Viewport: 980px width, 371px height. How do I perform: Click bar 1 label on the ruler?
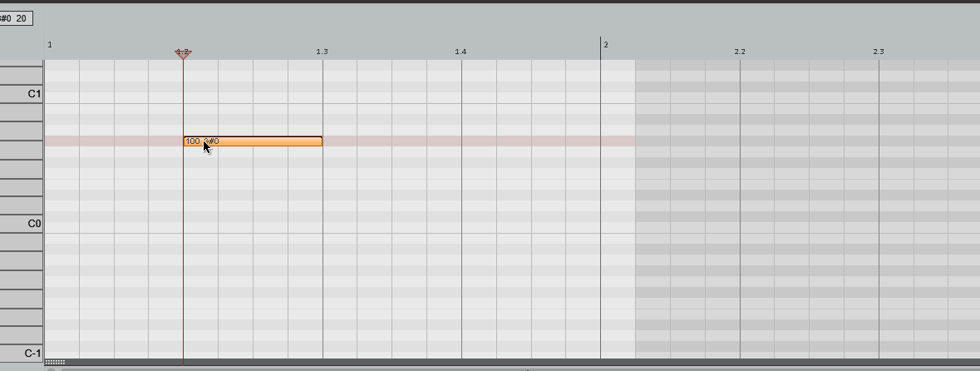click(x=50, y=44)
